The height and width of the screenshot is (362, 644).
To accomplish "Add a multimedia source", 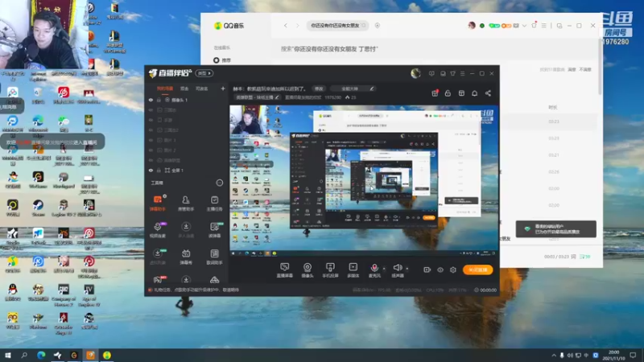I will [353, 270].
